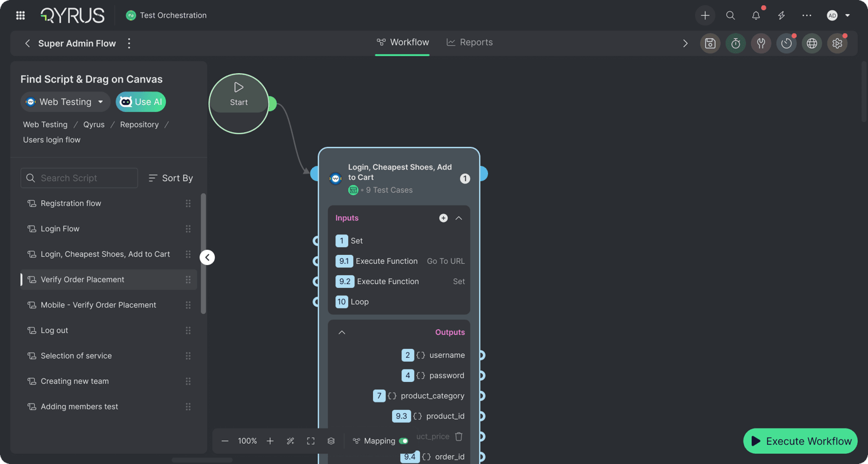Focus the Search Script field
This screenshot has width=868, height=464.
pos(79,178)
